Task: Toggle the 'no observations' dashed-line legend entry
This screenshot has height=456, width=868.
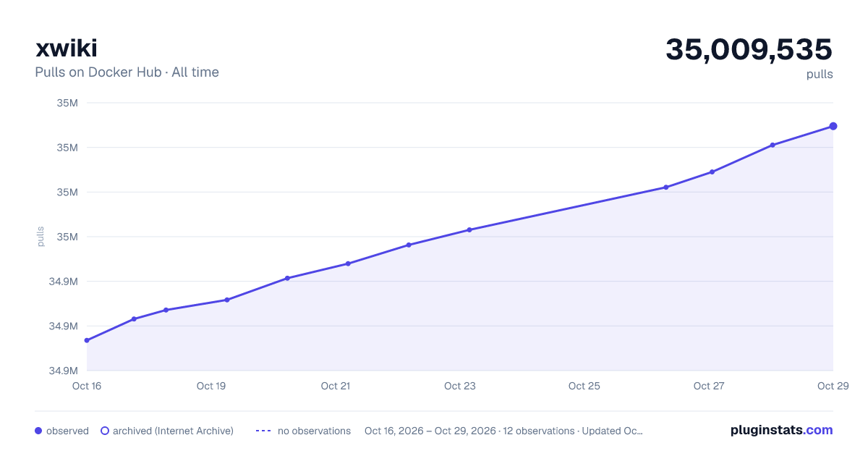Action: pos(303,431)
